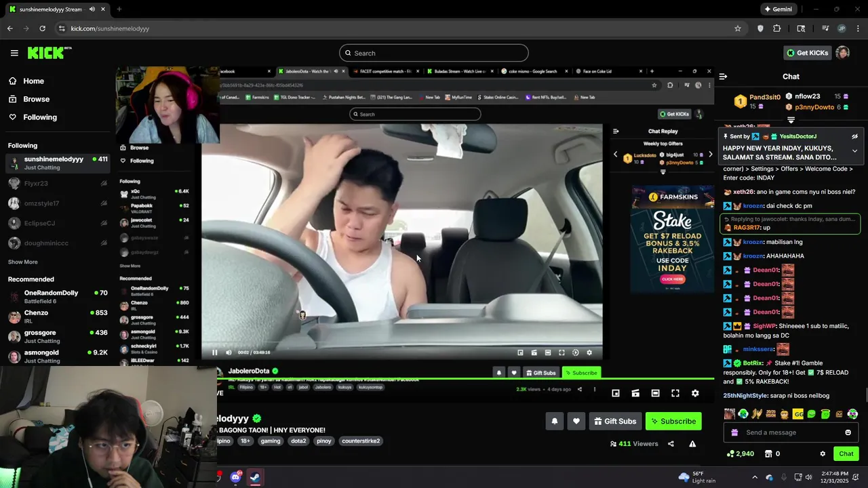Select the dota2 tag
Screen dimensions: 868x488
(x=298, y=441)
